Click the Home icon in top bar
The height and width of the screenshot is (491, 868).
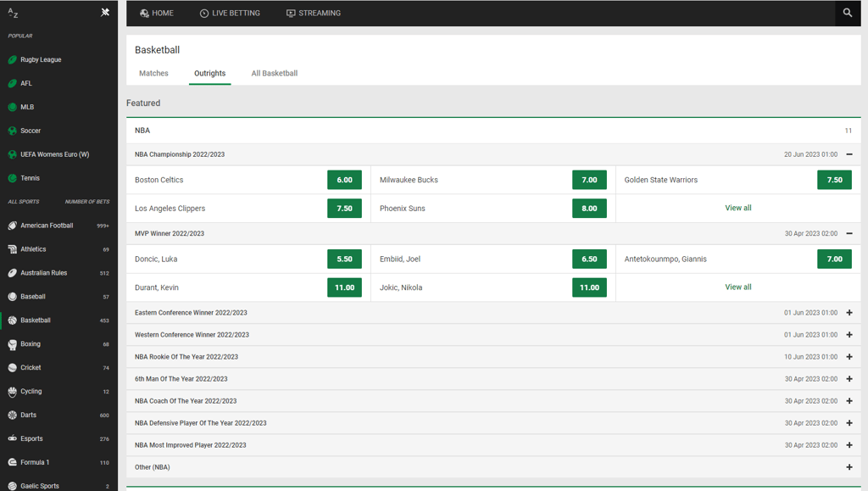[144, 14]
